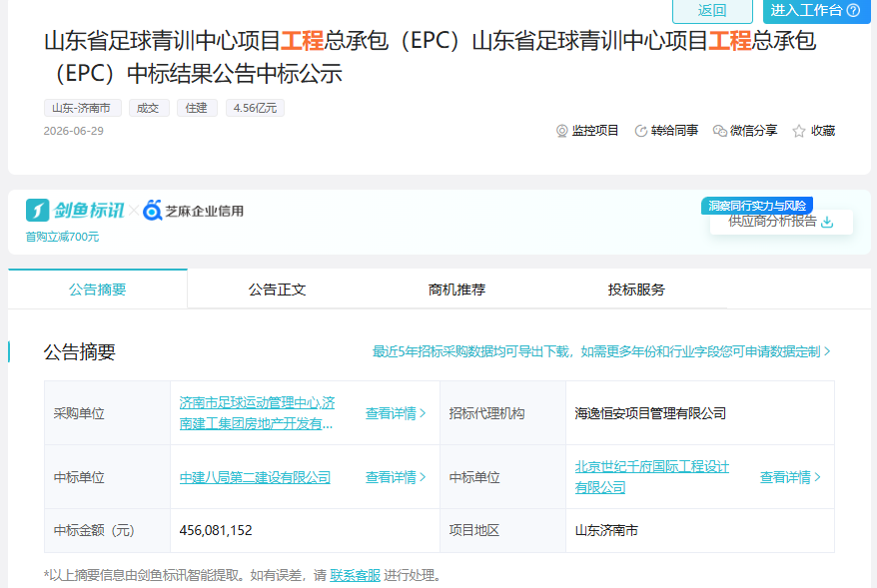This screenshot has width=877, height=588.
Task: Click the 返回 button
Action: (712, 11)
